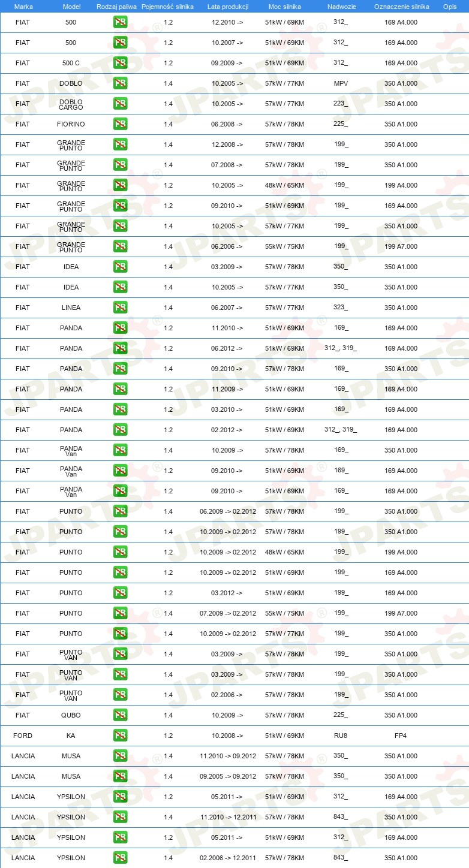Image resolution: width=469 pixels, height=868 pixels.
Task: Click the fuel icon in the GRANDE PUNTO 06.2006 row
Action: (x=120, y=246)
